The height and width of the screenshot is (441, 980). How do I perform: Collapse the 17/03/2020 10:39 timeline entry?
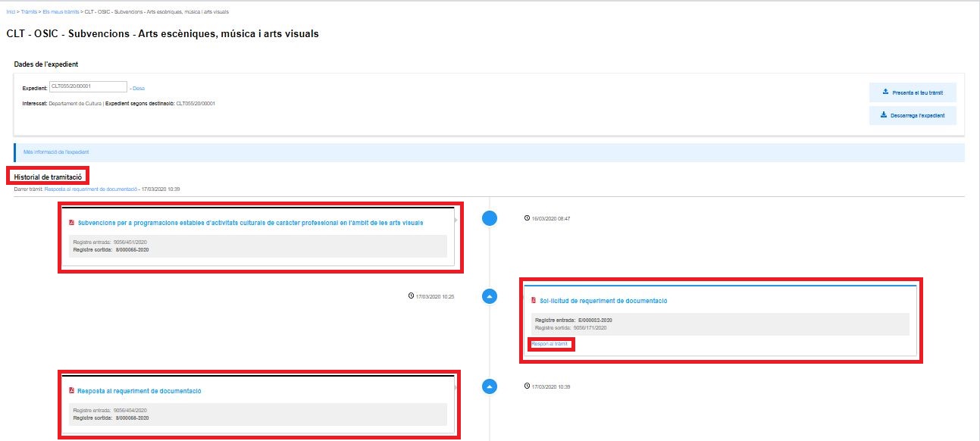click(x=490, y=386)
